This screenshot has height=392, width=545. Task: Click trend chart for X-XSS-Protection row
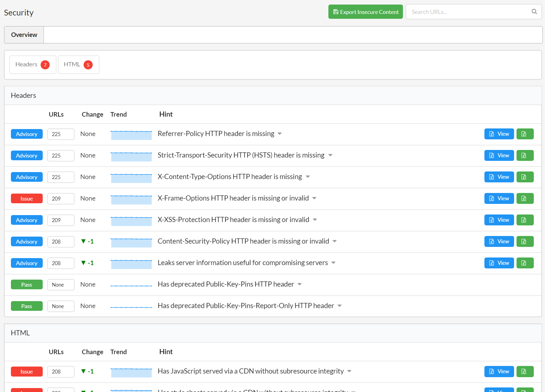pyautogui.click(x=131, y=221)
